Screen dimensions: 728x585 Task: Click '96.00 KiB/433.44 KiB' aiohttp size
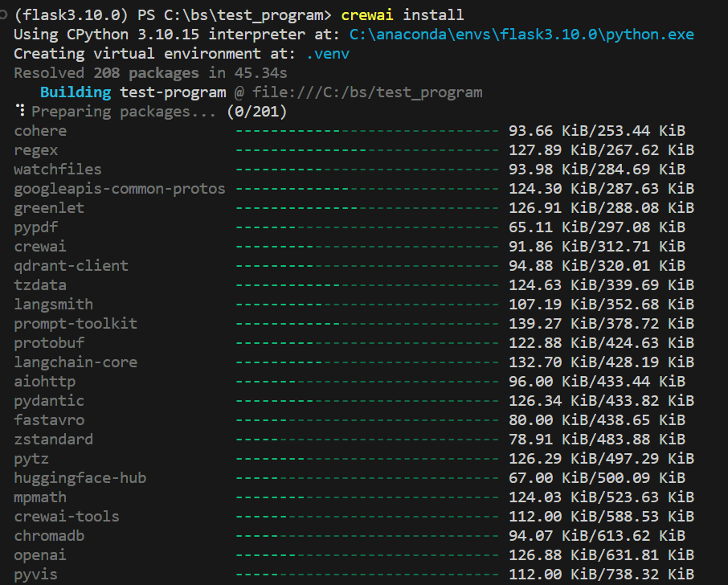pos(597,382)
